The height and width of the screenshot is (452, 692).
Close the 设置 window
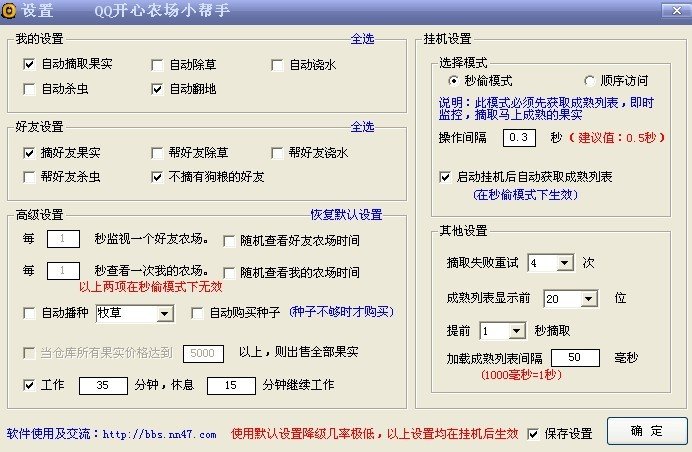pos(676,11)
